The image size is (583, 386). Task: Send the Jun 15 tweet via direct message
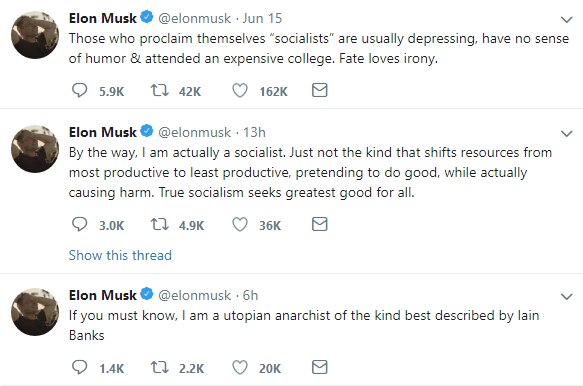click(319, 90)
